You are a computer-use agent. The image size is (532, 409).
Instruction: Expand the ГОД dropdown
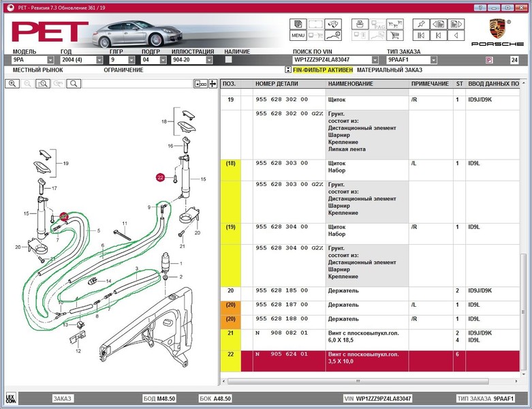[99, 60]
